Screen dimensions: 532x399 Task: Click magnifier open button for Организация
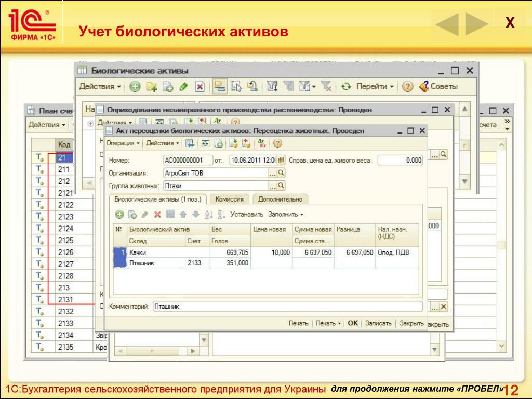281,173
